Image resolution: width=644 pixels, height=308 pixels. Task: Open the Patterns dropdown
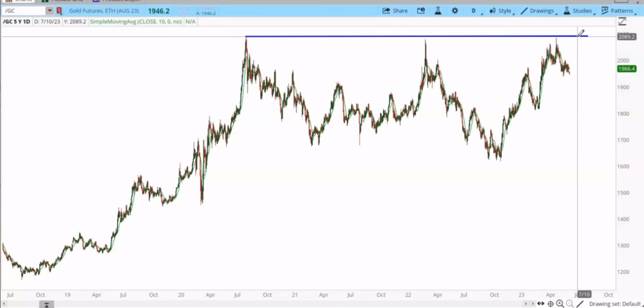[x=618, y=11]
